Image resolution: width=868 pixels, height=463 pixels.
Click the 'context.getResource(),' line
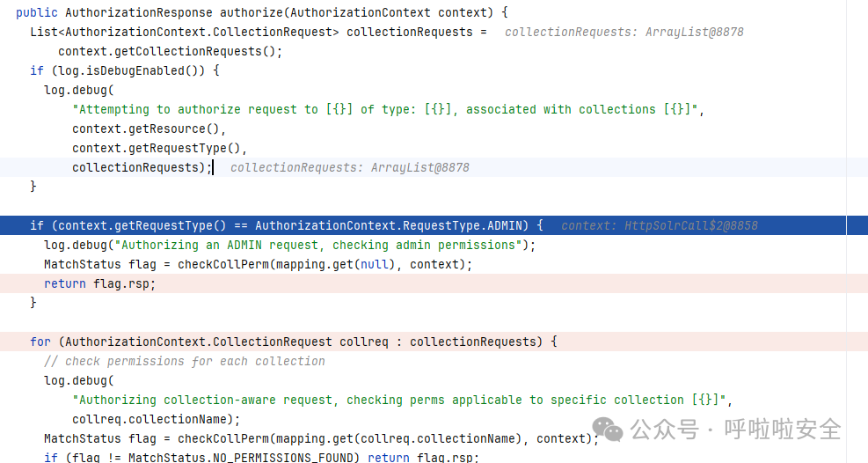coord(149,129)
